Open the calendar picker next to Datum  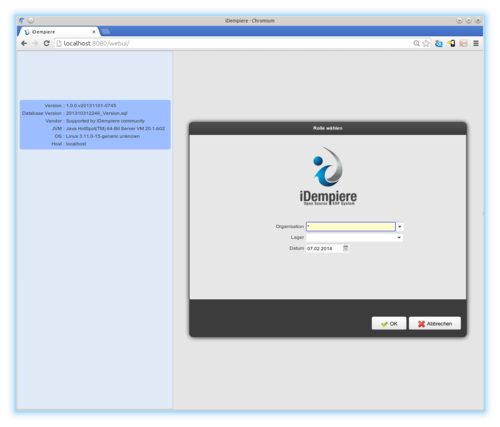pos(345,248)
